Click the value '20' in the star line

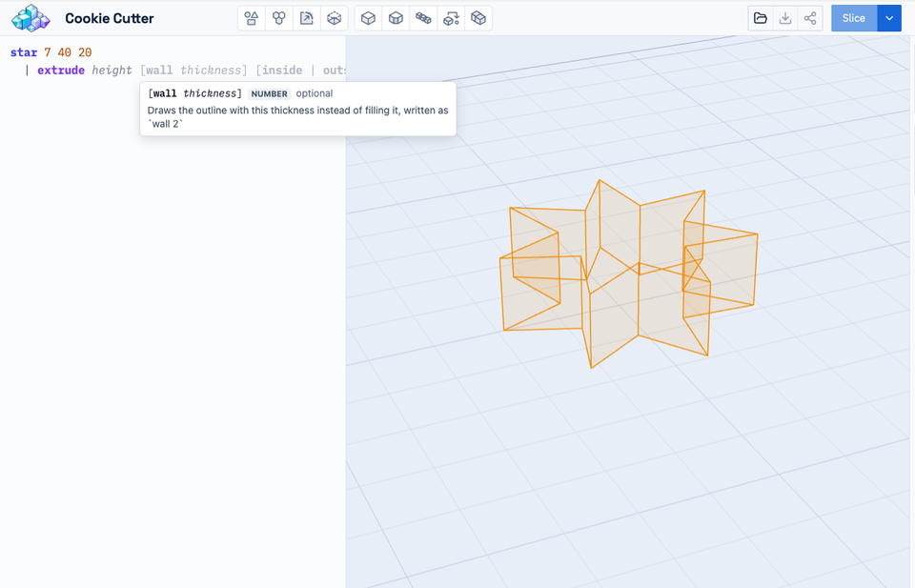tap(85, 52)
